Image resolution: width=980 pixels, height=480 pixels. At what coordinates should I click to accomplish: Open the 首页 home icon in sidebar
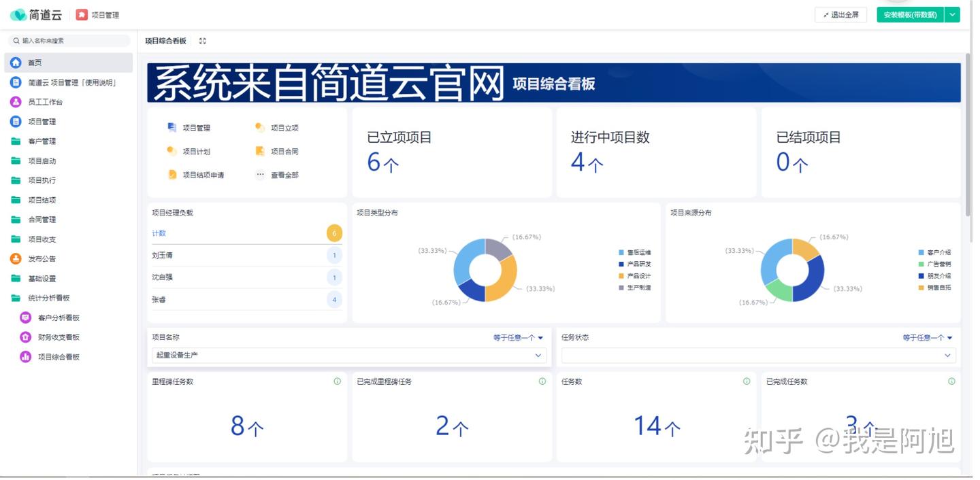point(16,63)
